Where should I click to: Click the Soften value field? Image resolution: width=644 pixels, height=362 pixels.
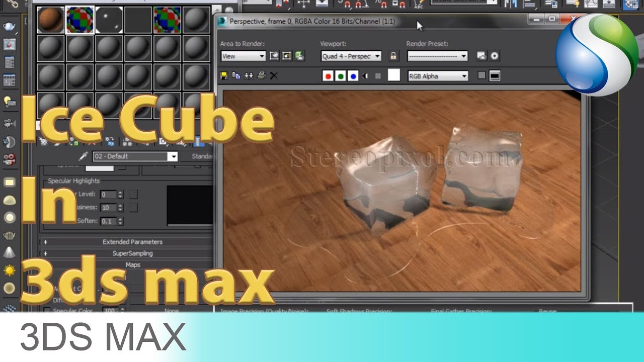108,221
